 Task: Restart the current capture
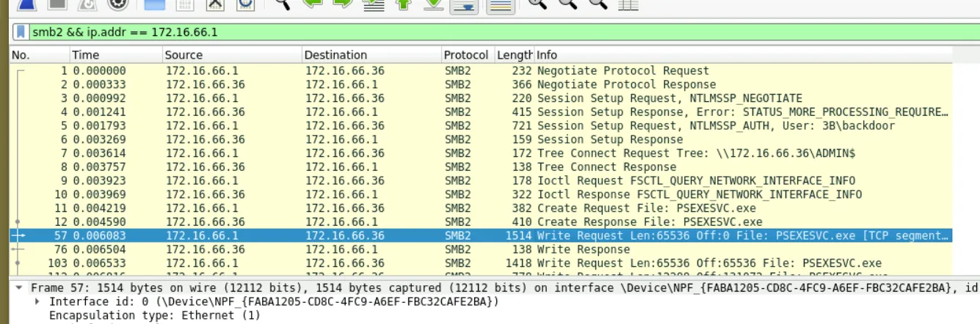pyautogui.click(x=87, y=4)
